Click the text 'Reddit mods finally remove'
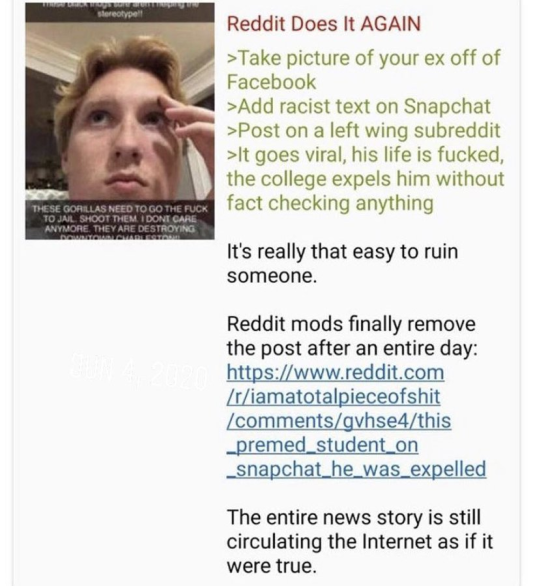Viewport: 533px width, 586px height. (x=351, y=324)
